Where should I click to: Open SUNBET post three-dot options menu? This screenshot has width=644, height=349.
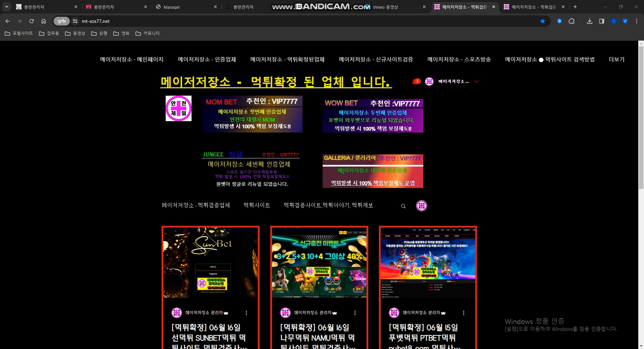pyautogui.click(x=246, y=313)
